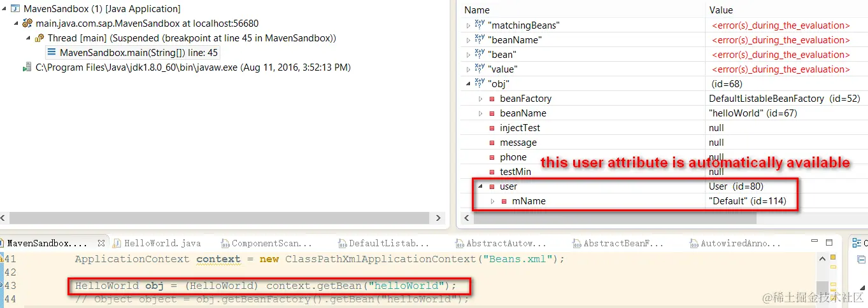This screenshot has width=868, height=308.
Task: Select the value "helloWorld" (id=67)
Action: click(x=753, y=113)
